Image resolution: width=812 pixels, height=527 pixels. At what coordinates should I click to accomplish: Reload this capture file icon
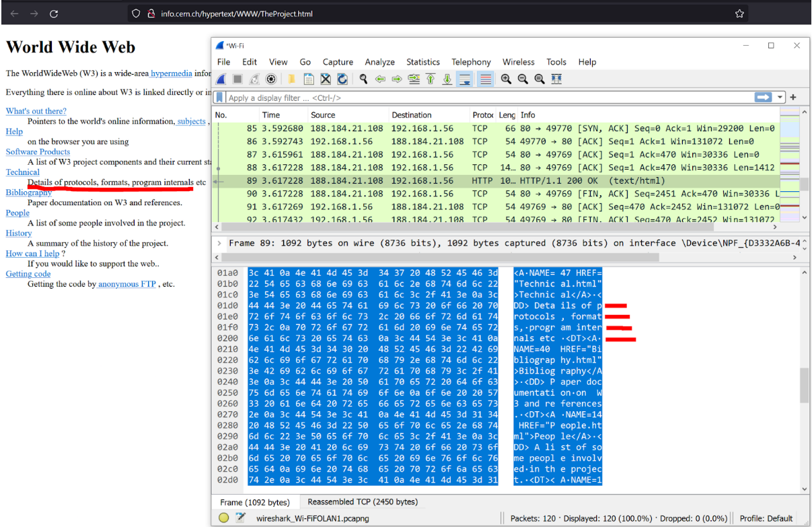[x=342, y=79]
